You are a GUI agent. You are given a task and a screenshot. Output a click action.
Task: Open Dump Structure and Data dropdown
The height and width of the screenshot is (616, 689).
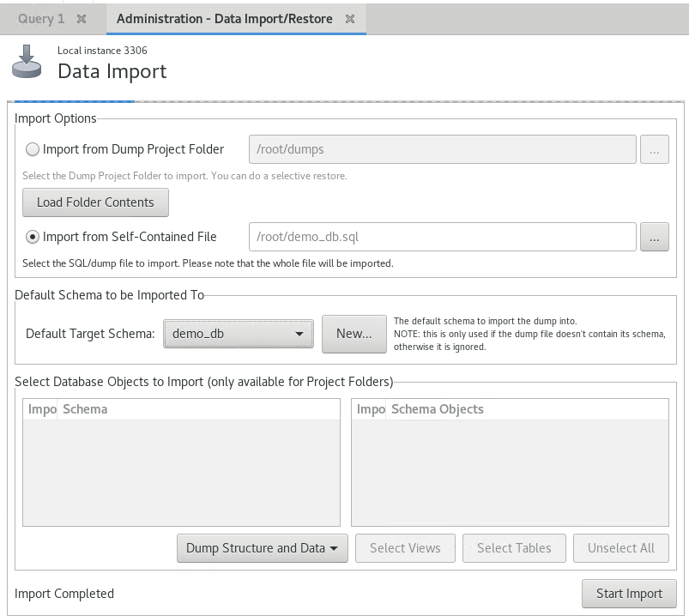[x=263, y=548]
